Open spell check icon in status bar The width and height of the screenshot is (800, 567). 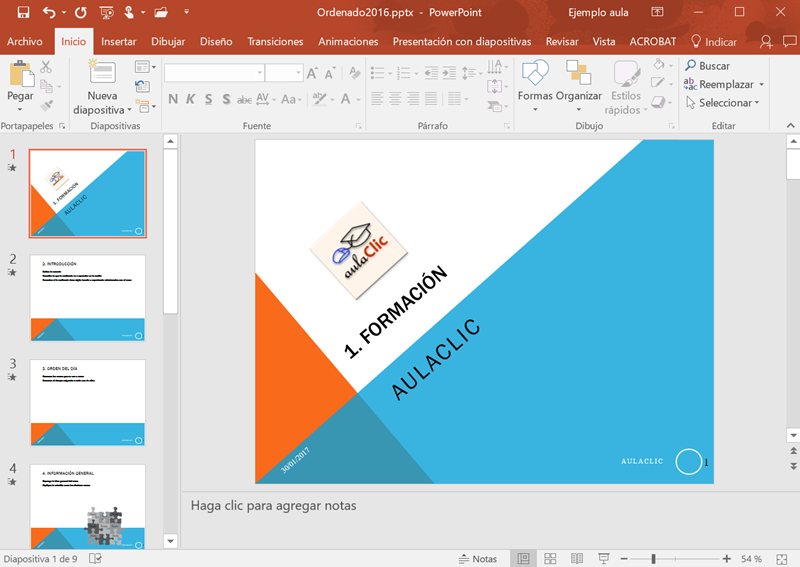(95, 559)
